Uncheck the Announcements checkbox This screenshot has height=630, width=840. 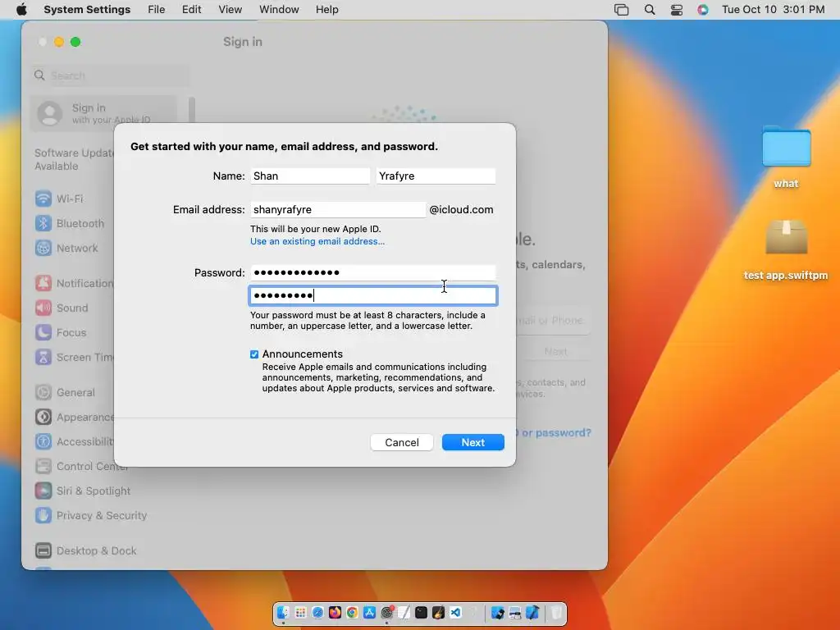coord(254,354)
